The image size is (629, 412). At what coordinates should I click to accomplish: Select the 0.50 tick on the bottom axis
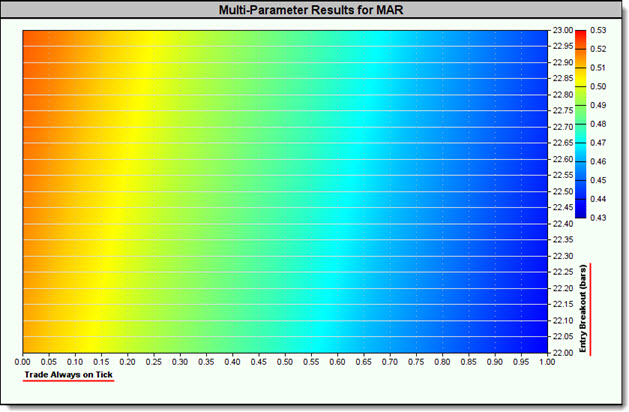(285, 361)
